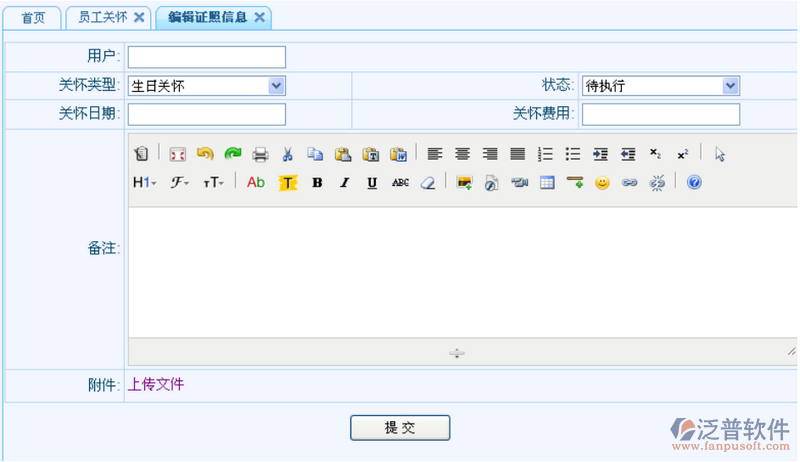Click the scissors cut icon
Viewport: 800px width, 462px height.
[287, 154]
